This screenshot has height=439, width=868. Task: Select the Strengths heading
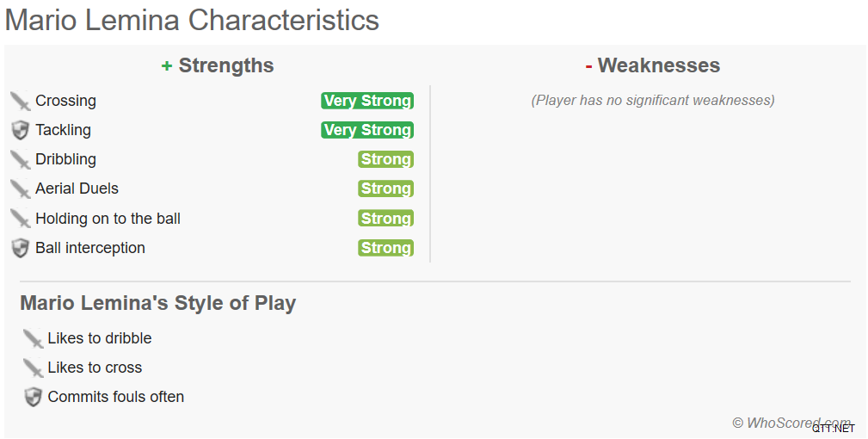[x=218, y=65]
